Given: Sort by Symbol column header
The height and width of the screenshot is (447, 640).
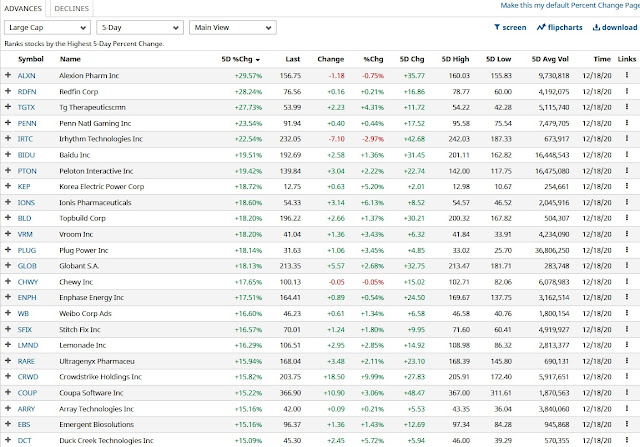Looking at the screenshot, I should (x=31, y=59).
